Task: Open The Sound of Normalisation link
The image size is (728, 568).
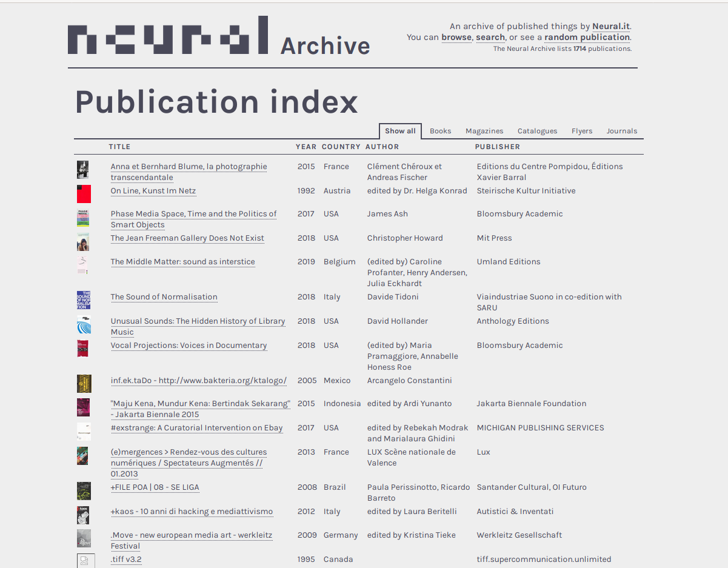Action: tap(164, 297)
